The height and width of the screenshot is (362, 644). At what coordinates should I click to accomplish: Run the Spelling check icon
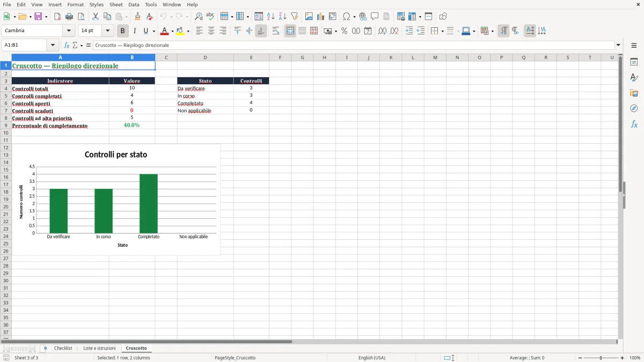210,17
